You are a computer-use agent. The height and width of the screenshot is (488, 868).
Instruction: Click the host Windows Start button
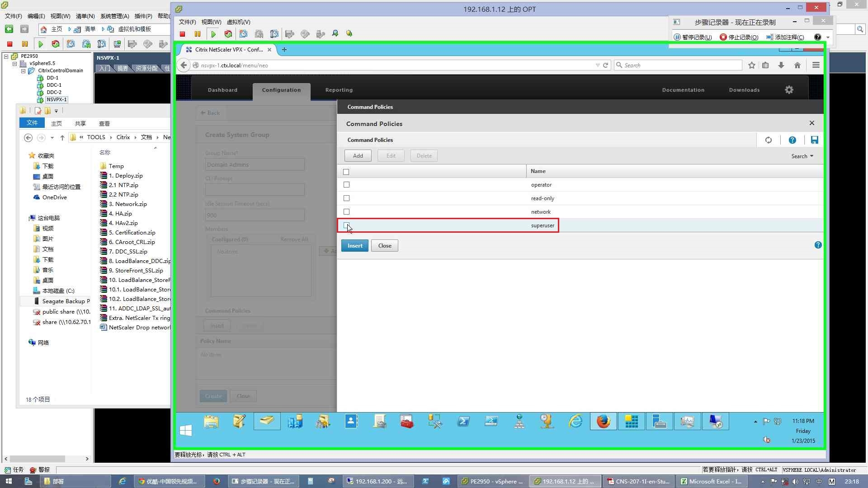point(9,481)
